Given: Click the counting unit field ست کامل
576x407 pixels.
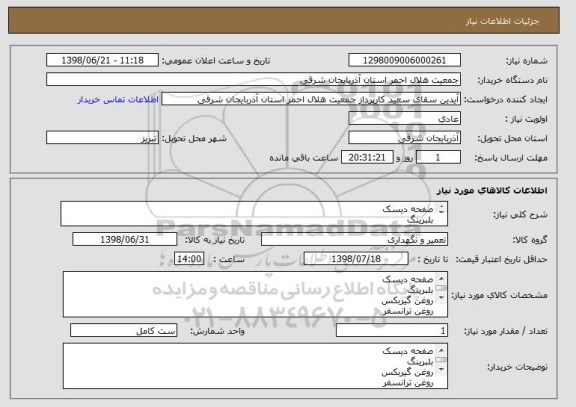Looking at the screenshot, I should click(123, 331).
